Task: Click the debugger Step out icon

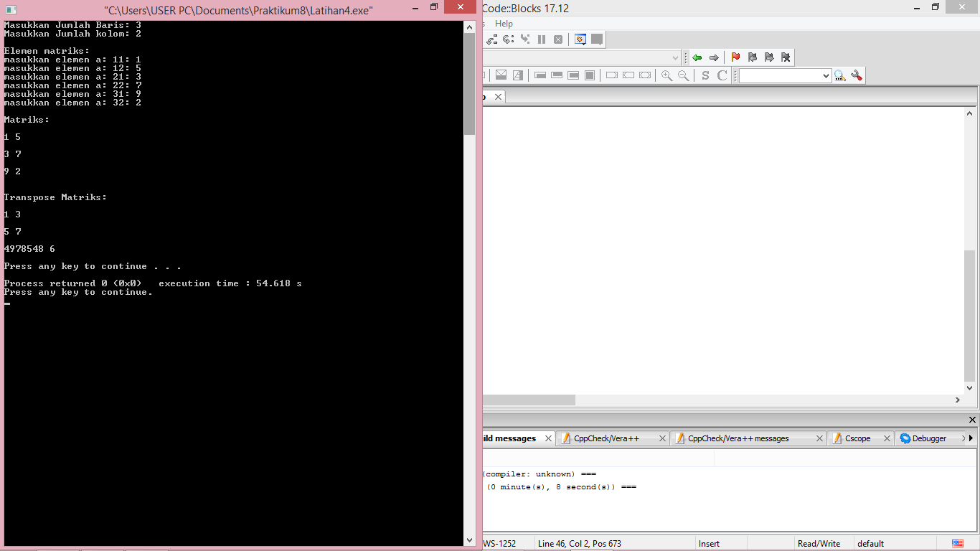Action: coord(491,39)
